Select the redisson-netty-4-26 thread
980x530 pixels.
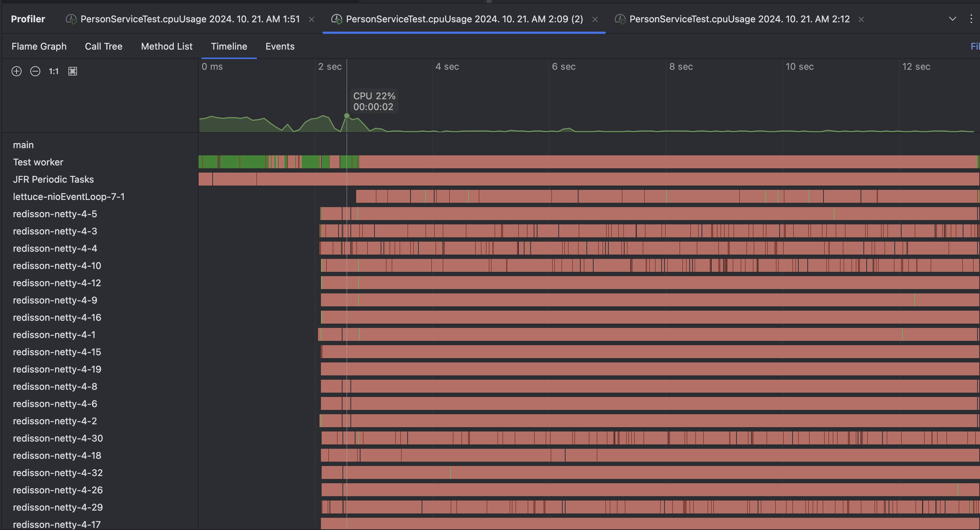click(58, 490)
